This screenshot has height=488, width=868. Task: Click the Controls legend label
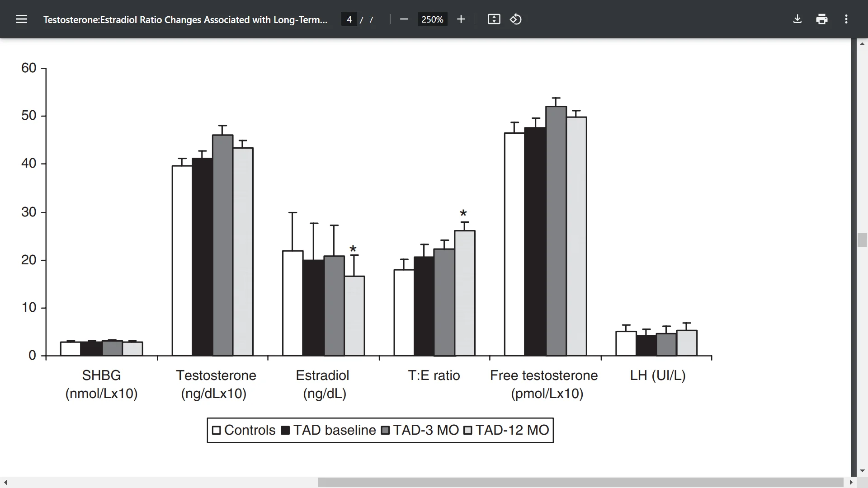[250, 430]
